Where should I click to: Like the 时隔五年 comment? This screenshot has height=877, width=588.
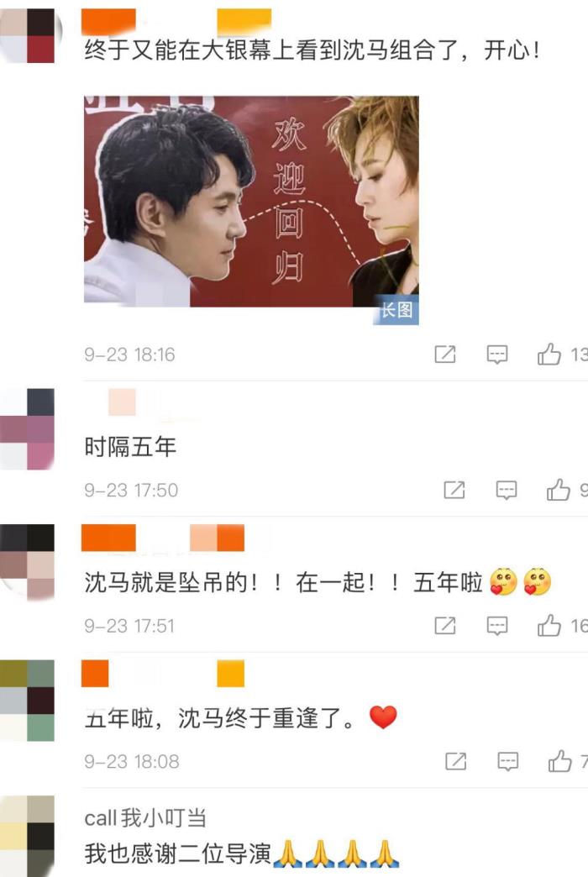tap(559, 490)
